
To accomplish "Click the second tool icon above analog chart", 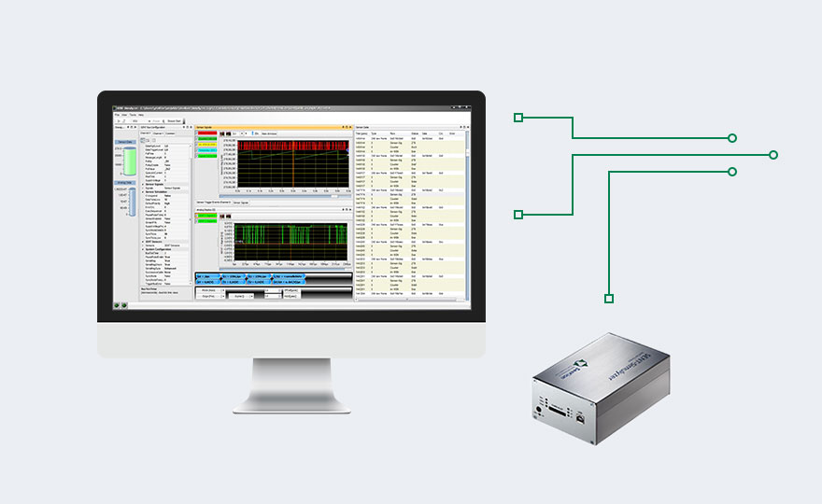I will click(x=229, y=216).
